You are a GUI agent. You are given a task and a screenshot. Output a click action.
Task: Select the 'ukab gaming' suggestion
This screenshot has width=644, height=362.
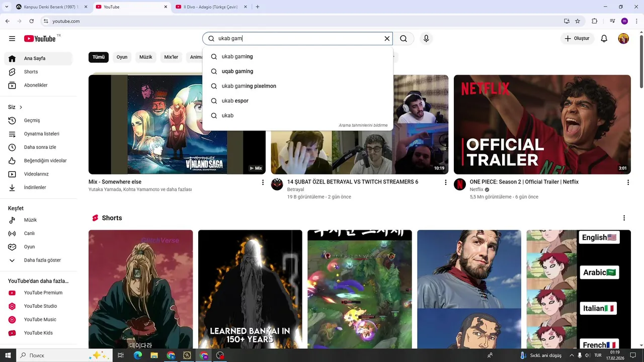[x=298, y=57]
